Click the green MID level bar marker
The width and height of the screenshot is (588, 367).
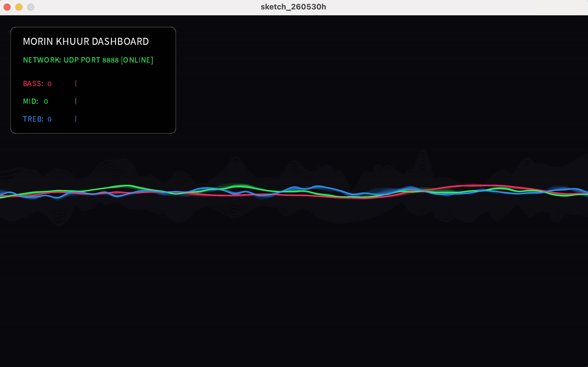[x=76, y=101]
